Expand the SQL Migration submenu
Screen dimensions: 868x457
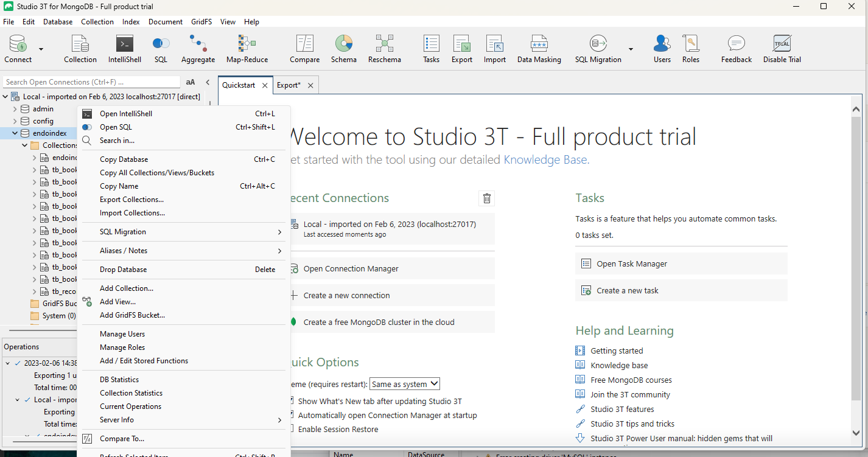184,232
